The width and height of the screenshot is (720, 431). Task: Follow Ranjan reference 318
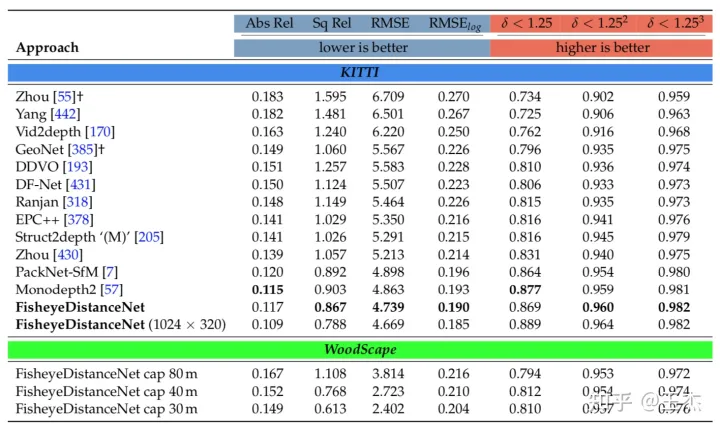[x=77, y=202]
